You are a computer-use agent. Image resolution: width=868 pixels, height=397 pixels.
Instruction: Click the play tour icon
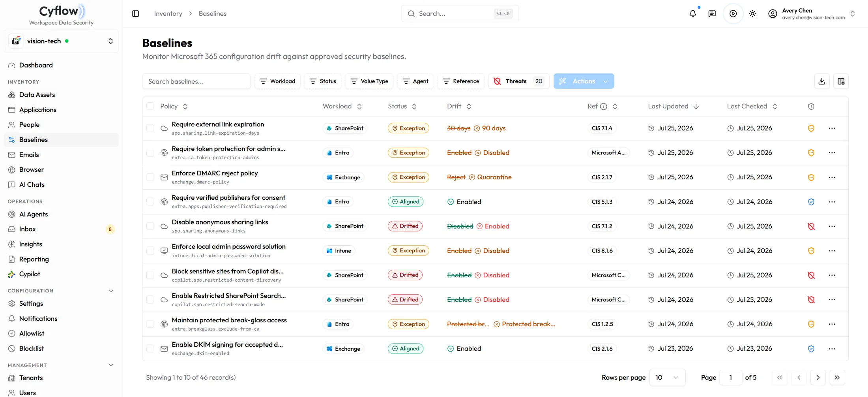[733, 13]
